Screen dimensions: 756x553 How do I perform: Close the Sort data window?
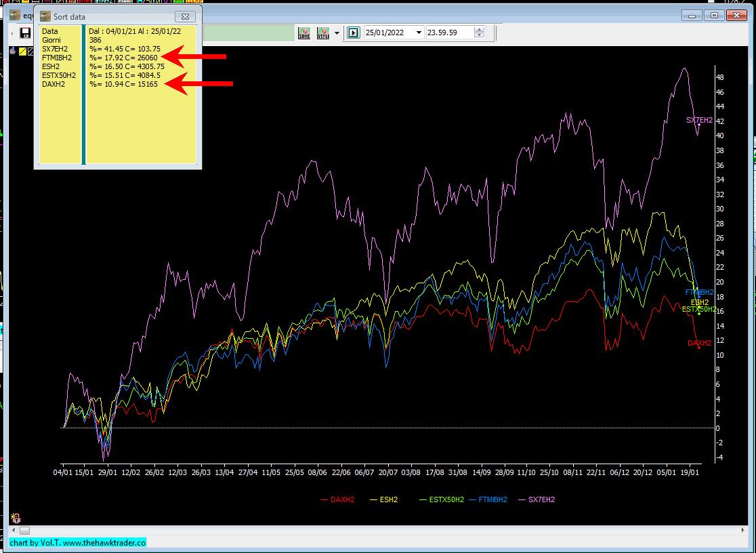185,16
